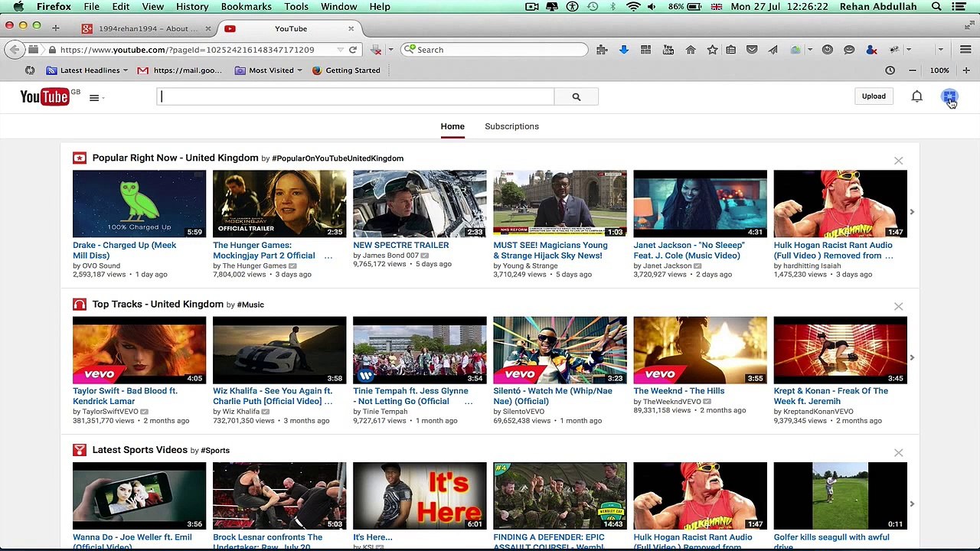Open the Getting Started bookmark

(x=346, y=70)
